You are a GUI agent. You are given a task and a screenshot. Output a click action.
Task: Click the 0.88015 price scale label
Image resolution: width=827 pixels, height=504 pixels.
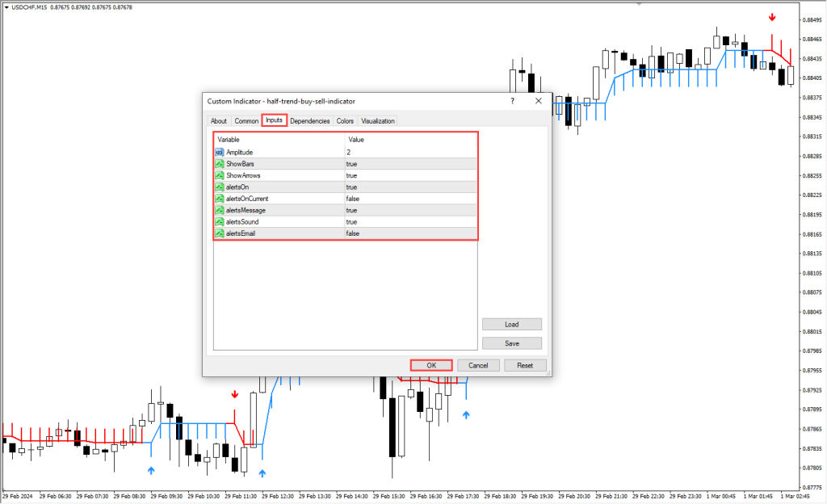click(x=812, y=332)
